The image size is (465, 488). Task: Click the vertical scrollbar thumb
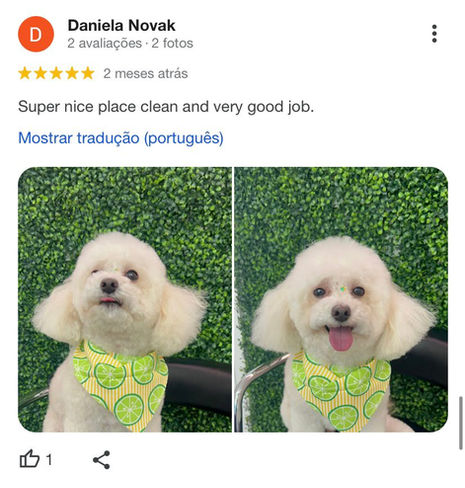click(x=461, y=423)
